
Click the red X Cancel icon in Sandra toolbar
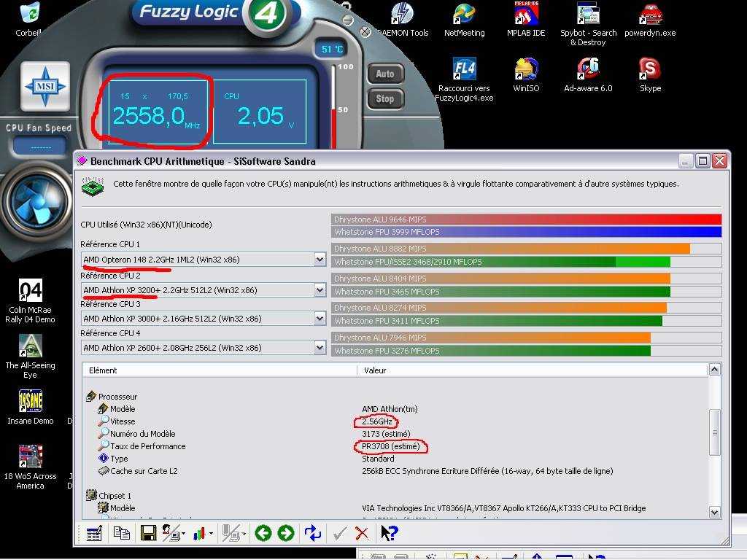[x=362, y=533]
